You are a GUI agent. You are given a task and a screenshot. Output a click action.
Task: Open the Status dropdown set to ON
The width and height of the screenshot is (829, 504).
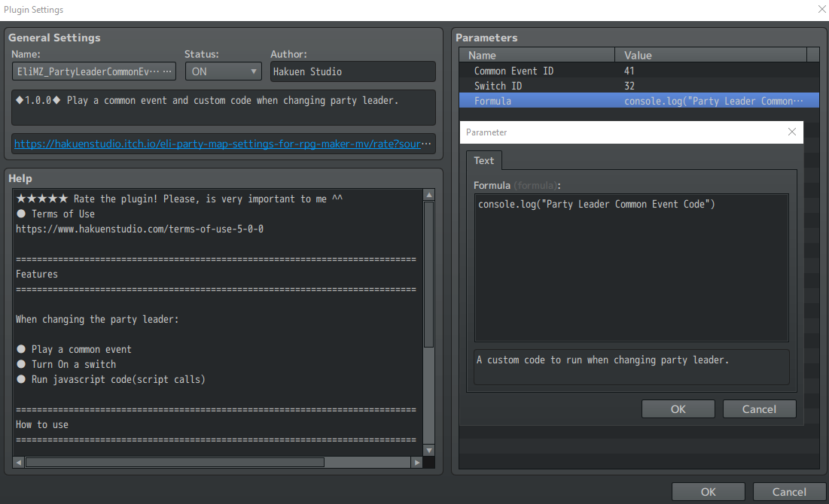(223, 71)
